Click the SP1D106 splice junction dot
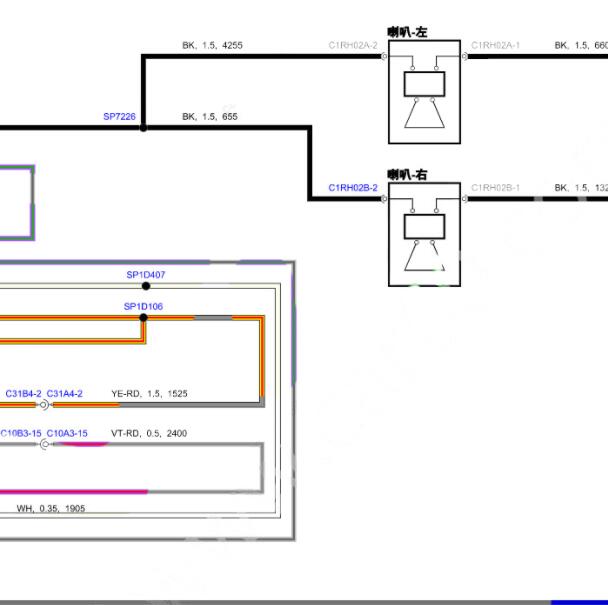The image size is (608, 605). click(143, 318)
